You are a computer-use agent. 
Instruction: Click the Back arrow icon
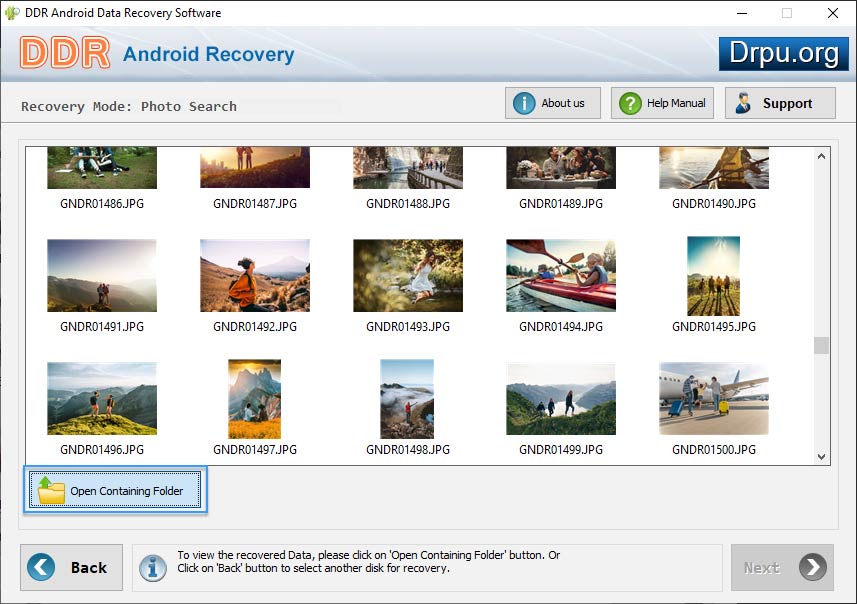click(x=41, y=567)
